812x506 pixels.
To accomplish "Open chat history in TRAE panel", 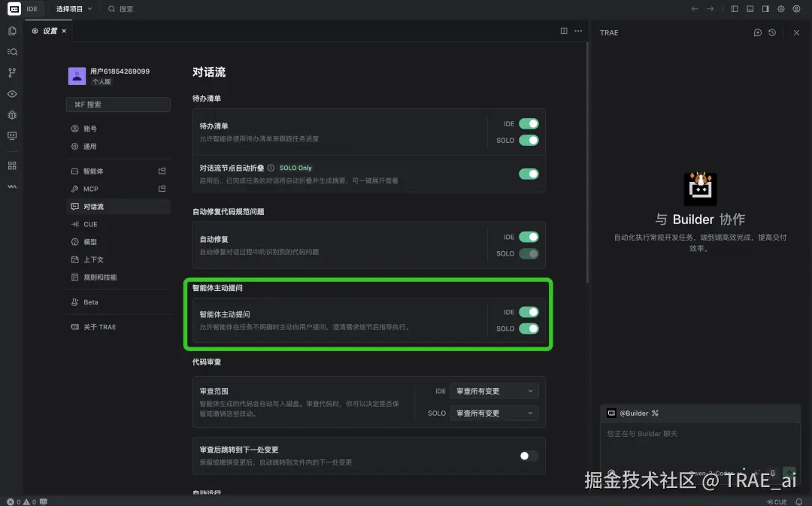I will coord(772,32).
